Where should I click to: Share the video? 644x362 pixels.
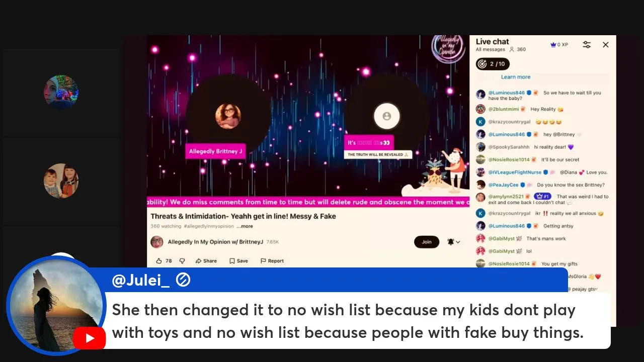coord(206,261)
